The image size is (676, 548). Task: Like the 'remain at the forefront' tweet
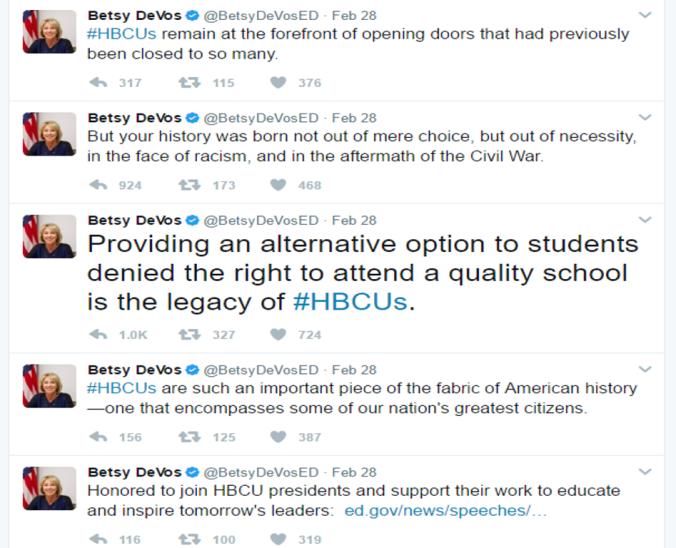pos(279,83)
